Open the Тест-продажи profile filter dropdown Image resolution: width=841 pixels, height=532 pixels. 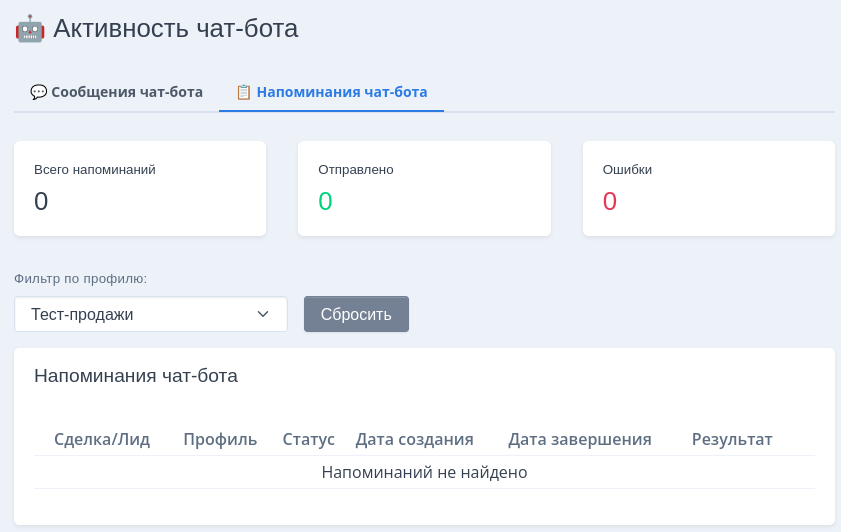click(150, 314)
